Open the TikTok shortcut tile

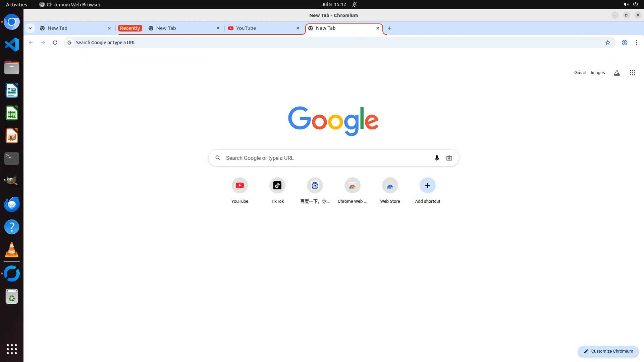pyautogui.click(x=277, y=185)
